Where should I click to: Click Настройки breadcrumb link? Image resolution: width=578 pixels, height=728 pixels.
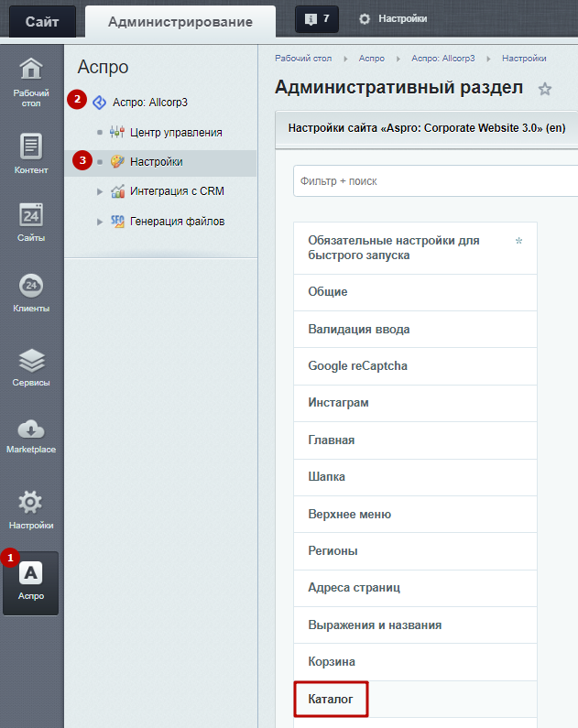pyautogui.click(x=524, y=59)
